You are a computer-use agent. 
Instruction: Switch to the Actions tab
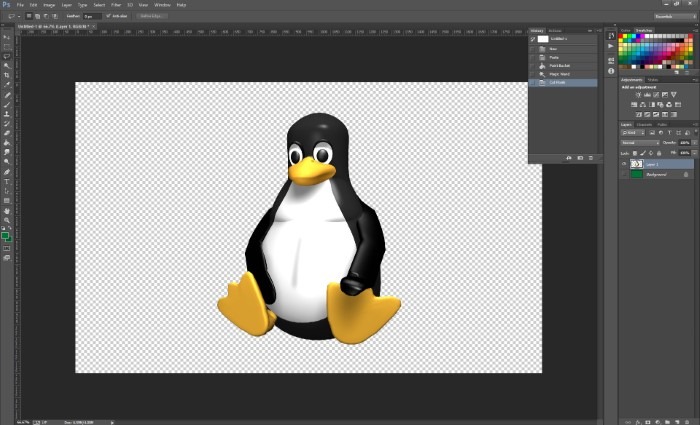point(555,31)
